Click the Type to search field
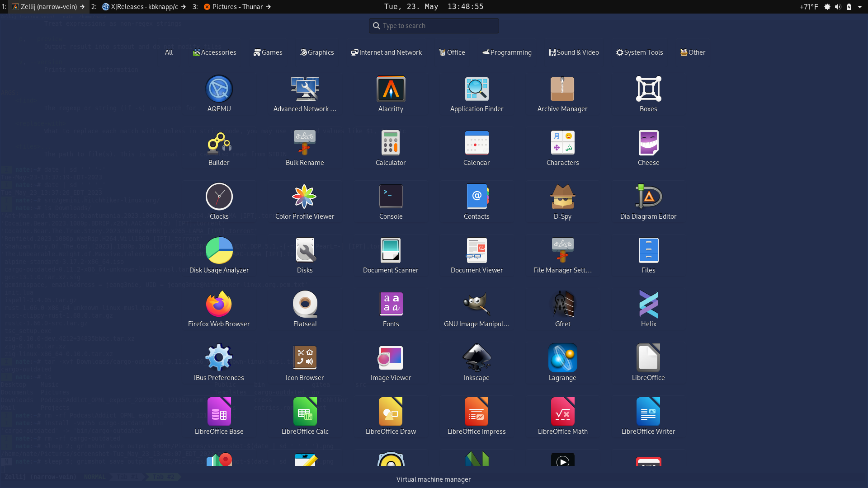Viewport: 868px width, 488px height. pyautogui.click(x=434, y=26)
